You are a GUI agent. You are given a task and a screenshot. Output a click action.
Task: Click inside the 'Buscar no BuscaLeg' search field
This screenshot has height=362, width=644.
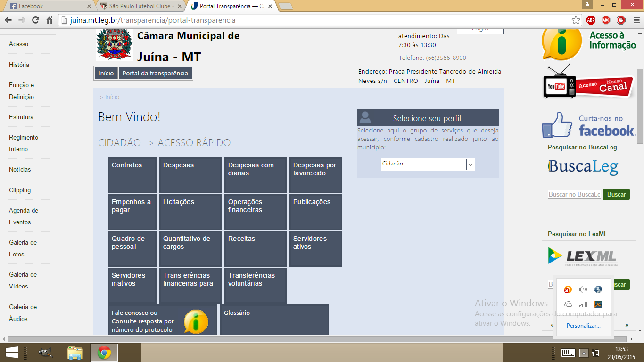coord(573,194)
